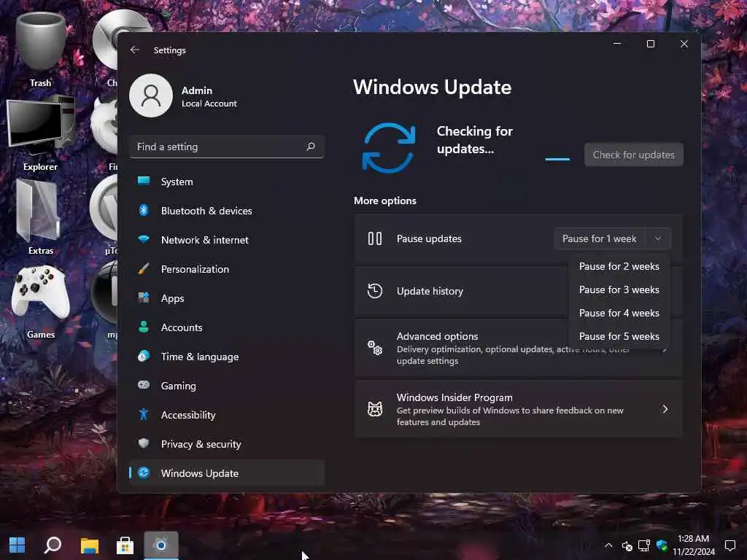
Task: Click the System monitor icon in sidebar
Action: tap(144, 181)
